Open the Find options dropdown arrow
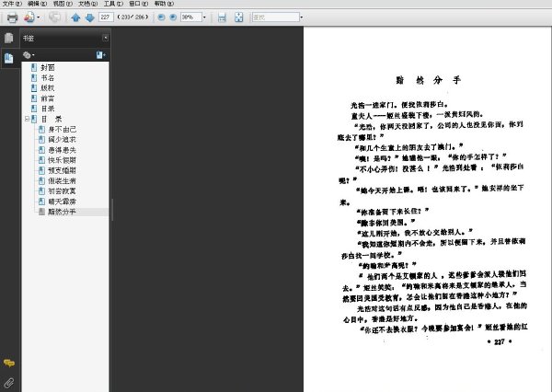The image size is (552, 392). [302, 17]
